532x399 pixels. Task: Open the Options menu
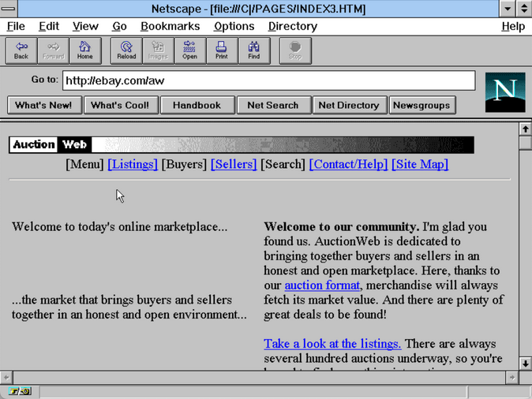(x=234, y=26)
